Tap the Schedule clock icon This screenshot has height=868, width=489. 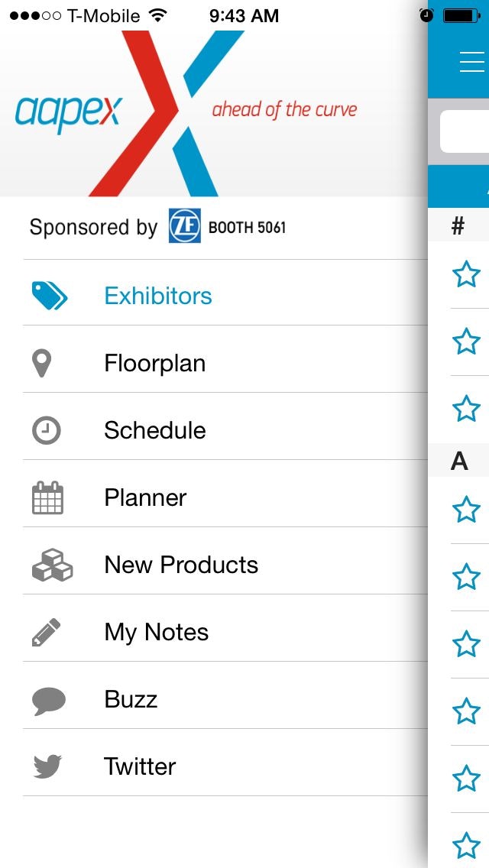[46, 430]
